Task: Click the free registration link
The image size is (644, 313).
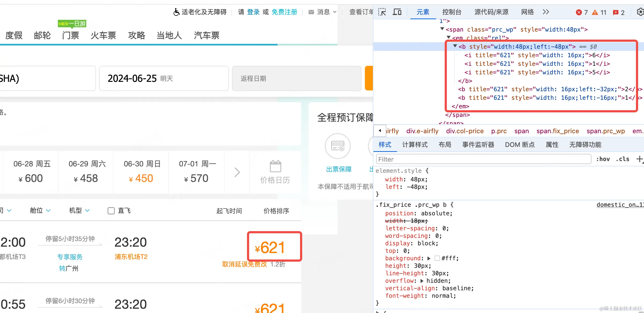Action: pos(284,12)
